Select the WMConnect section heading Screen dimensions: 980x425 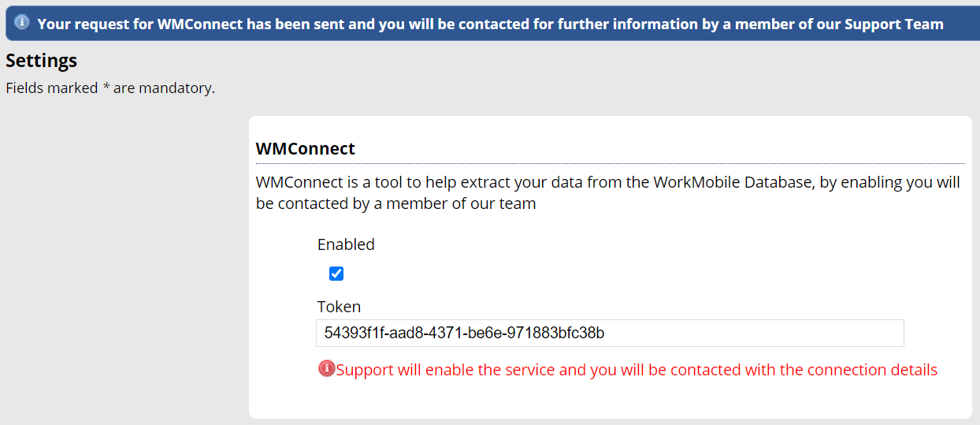click(x=306, y=148)
